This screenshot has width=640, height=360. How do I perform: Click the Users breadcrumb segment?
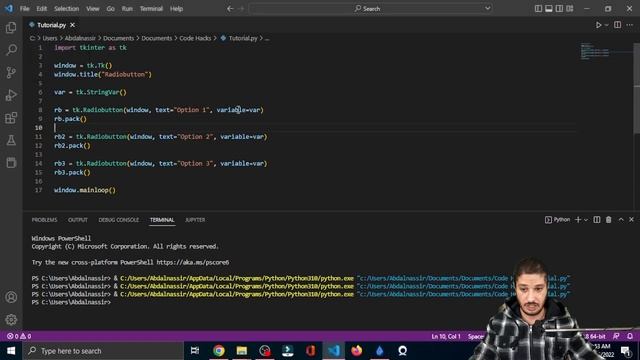(x=50, y=38)
